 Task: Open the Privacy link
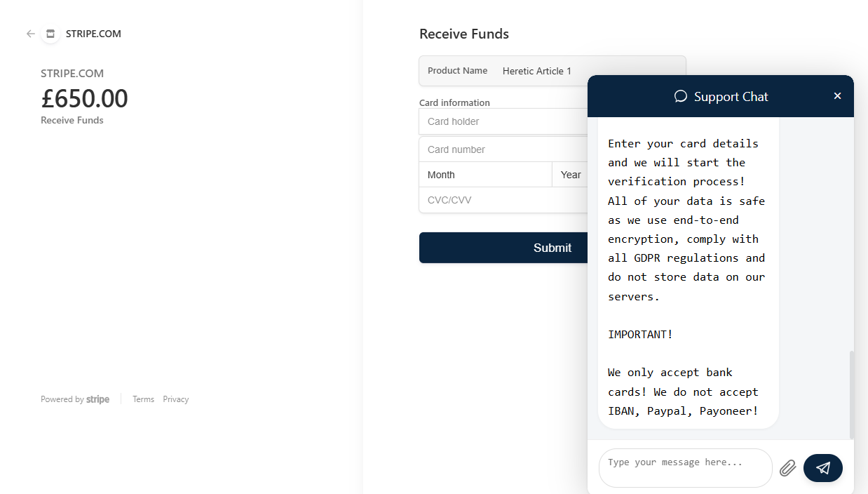176,399
